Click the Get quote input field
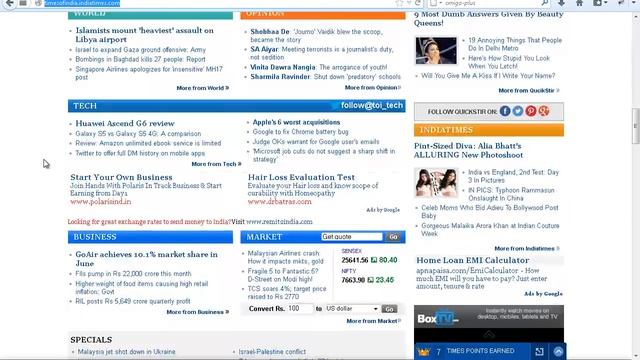Viewport: 640px width, 360px height. (x=352, y=237)
